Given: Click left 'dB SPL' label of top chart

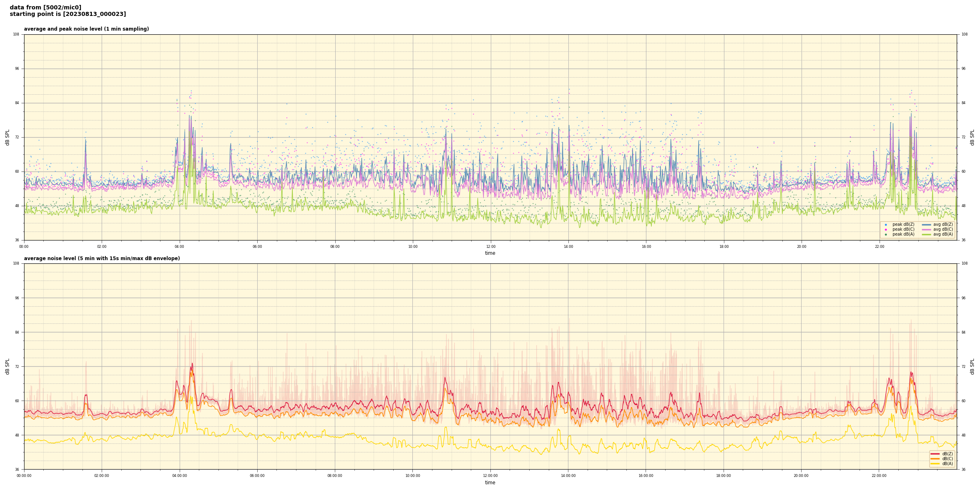Looking at the screenshot, I should 7,137.
